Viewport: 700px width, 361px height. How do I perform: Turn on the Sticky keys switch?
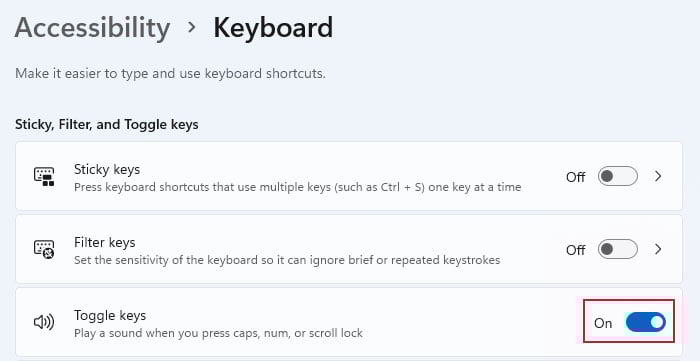pos(618,176)
